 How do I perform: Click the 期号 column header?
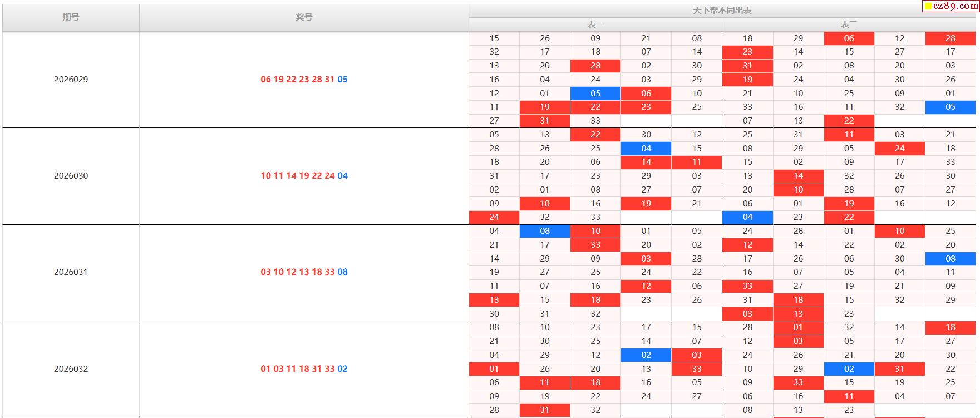pos(71,17)
